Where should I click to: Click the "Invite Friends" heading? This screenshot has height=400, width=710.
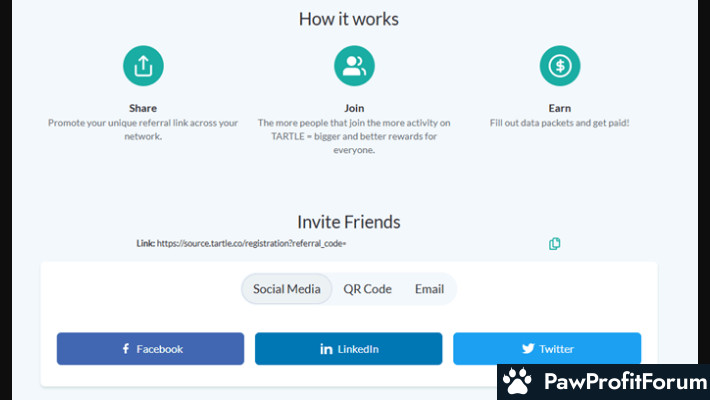pyautogui.click(x=348, y=222)
